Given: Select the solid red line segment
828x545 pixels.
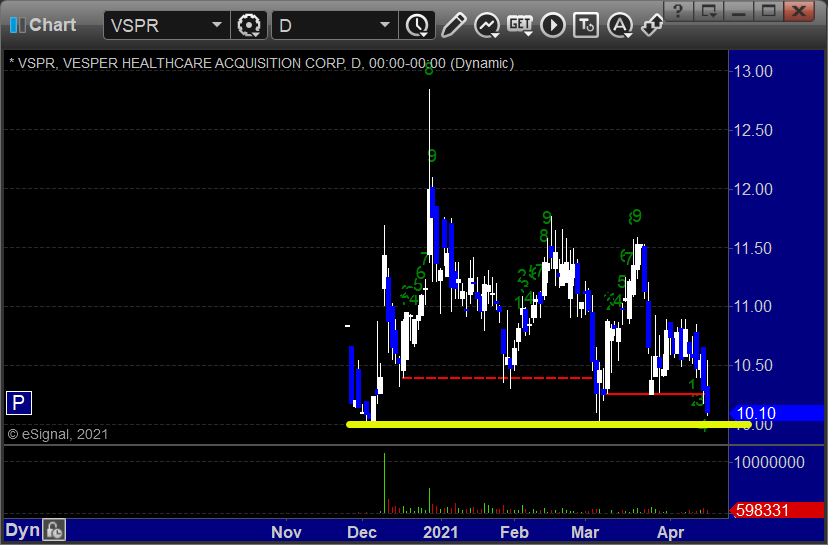Looking at the screenshot, I should [655, 394].
